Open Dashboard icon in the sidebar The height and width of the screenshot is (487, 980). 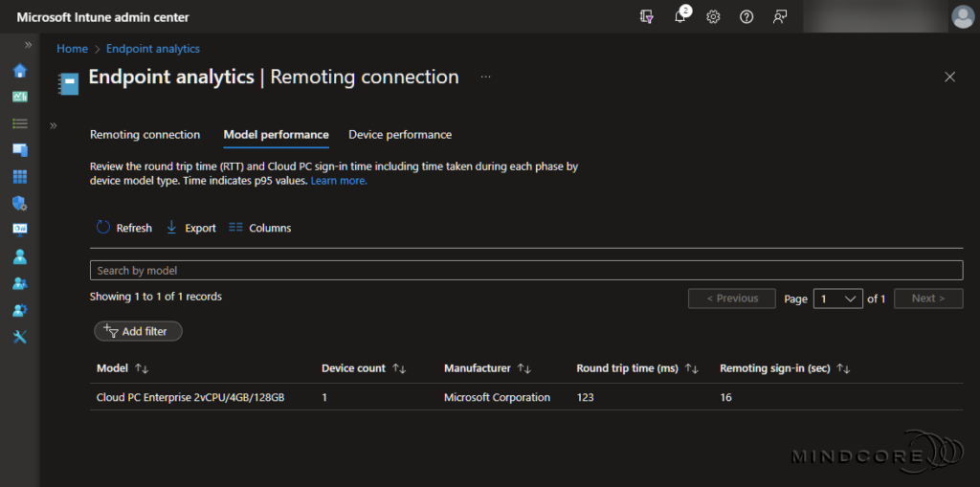tap(20, 97)
